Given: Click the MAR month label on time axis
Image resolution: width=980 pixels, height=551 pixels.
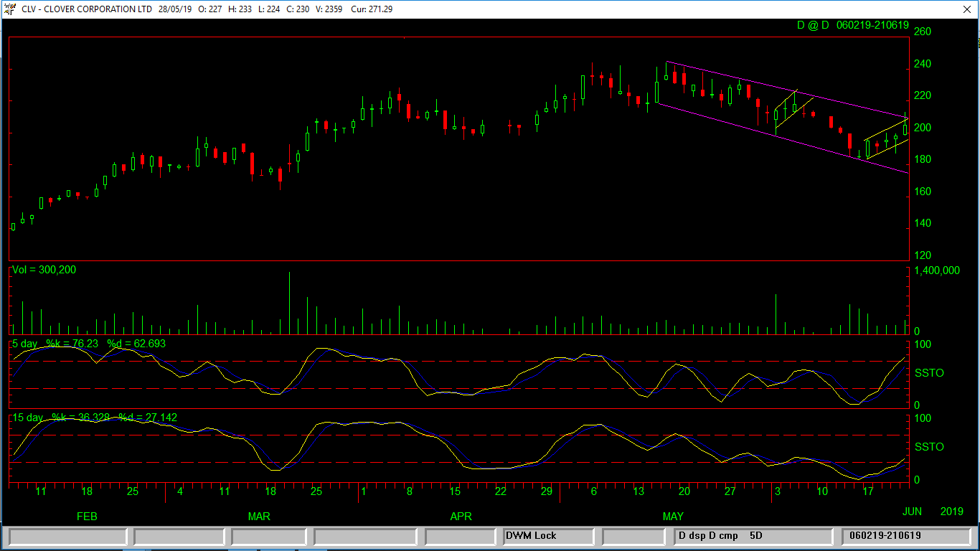Looking at the screenshot, I should (x=259, y=517).
